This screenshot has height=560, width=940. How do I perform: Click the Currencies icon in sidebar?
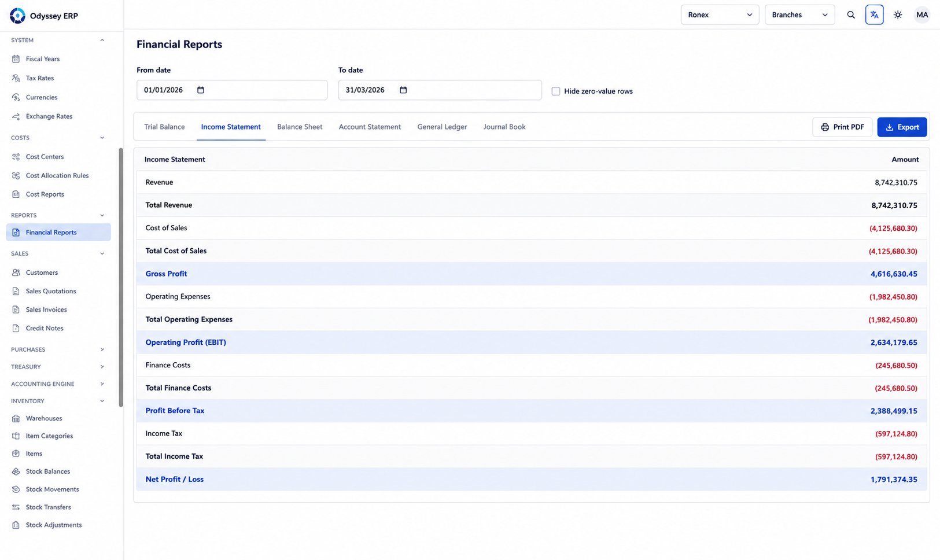click(x=16, y=97)
